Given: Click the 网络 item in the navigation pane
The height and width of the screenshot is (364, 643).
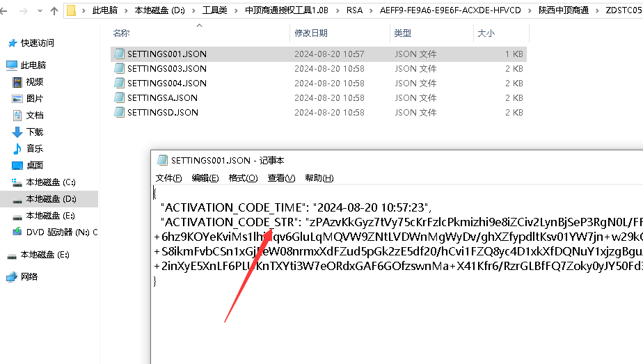Looking at the screenshot, I should click(x=29, y=276).
